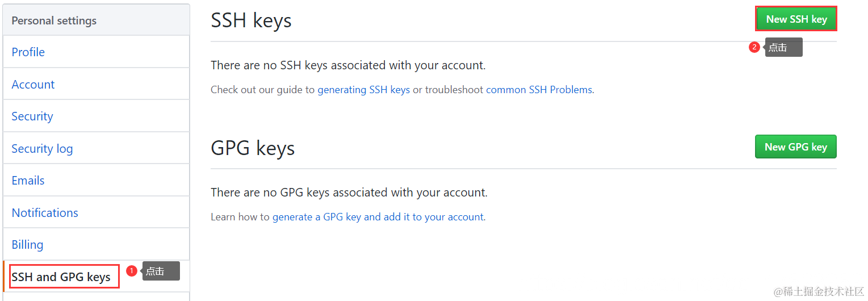The height and width of the screenshot is (301, 868).
Task: Go to Account settings in sidebar
Action: click(96, 84)
